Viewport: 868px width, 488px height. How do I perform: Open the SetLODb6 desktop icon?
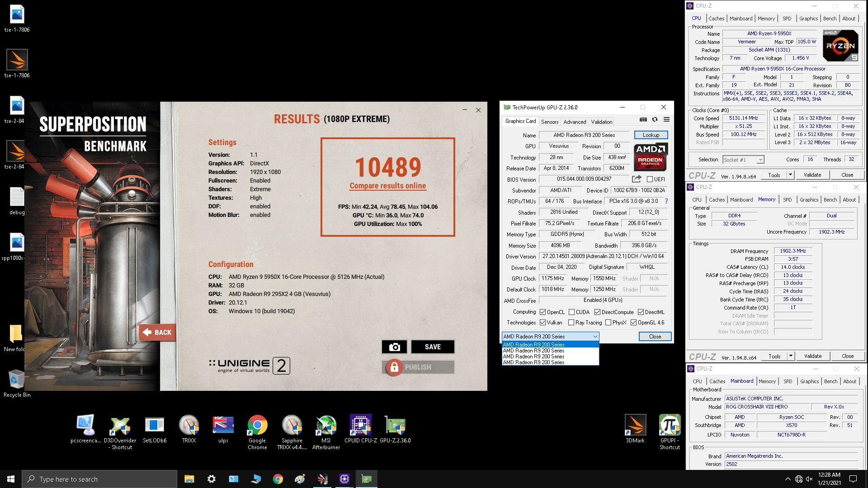[x=155, y=429]
